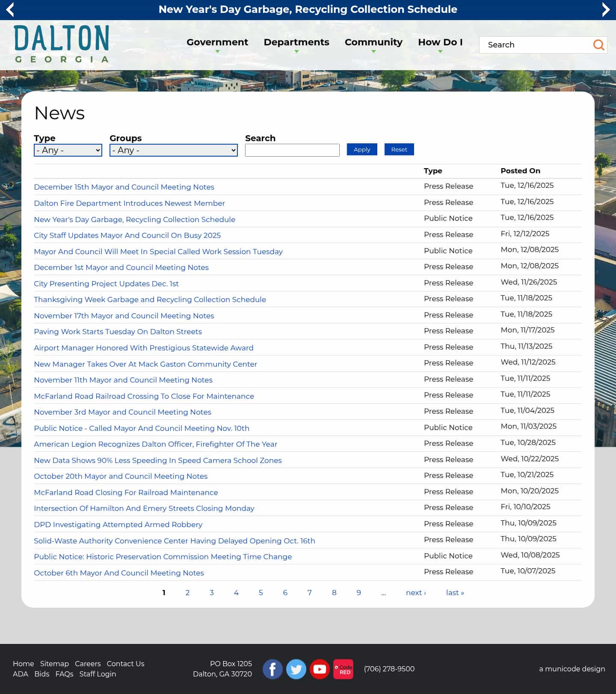The width and height of the screenshot is (616, 694).
Task: Open Dalton Fire Department Introduces Newest Member
Action: [129, 203]
